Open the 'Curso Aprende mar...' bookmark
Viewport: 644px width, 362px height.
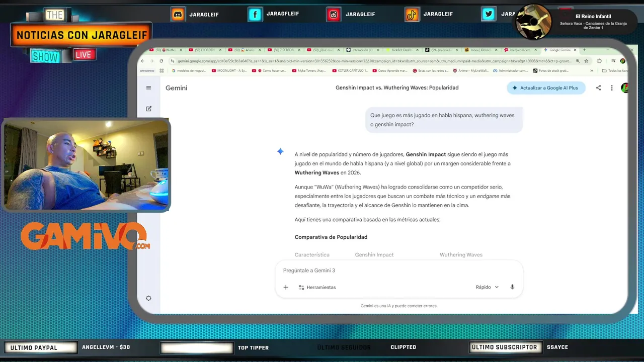click(x=390, y=70)
